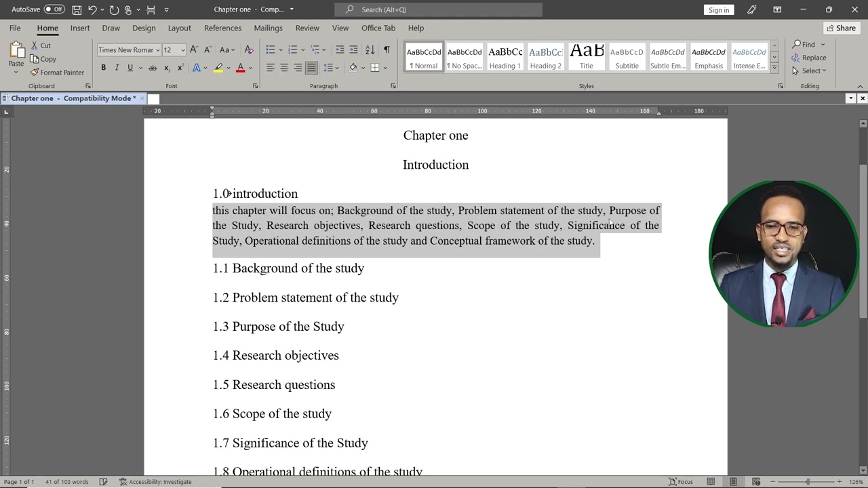This screenshot has height=488, width=868.
Task: Apply yellow text highlight color
Action: (218, 68)
